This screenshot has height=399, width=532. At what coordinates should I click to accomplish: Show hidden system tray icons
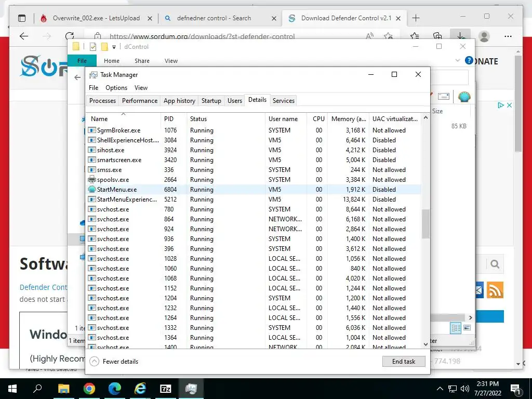pos(440,389)
